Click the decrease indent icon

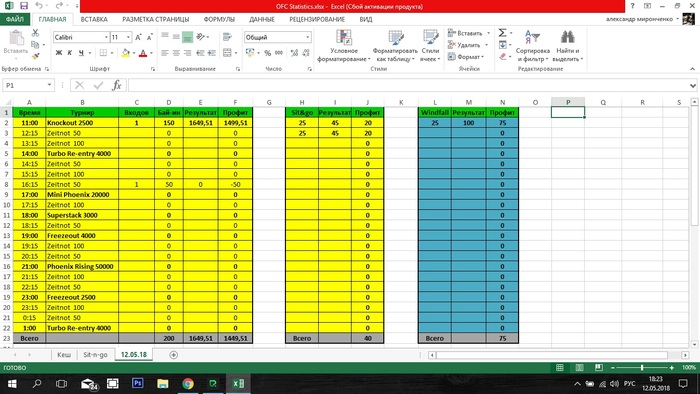(x=200, y=53)
